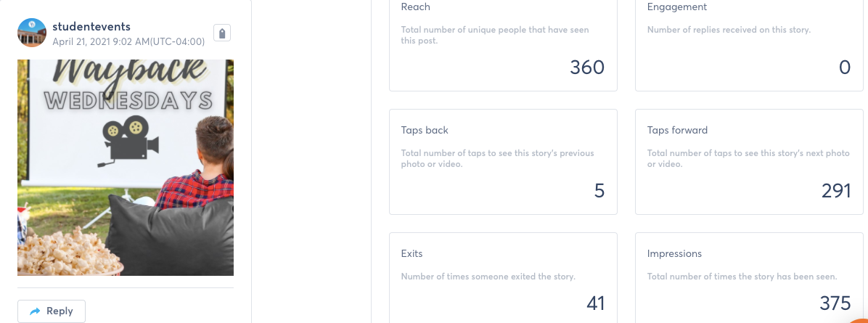The image size is (868, 323).
Task: Click the film camera graphic in the story
Action: (128, 140)
